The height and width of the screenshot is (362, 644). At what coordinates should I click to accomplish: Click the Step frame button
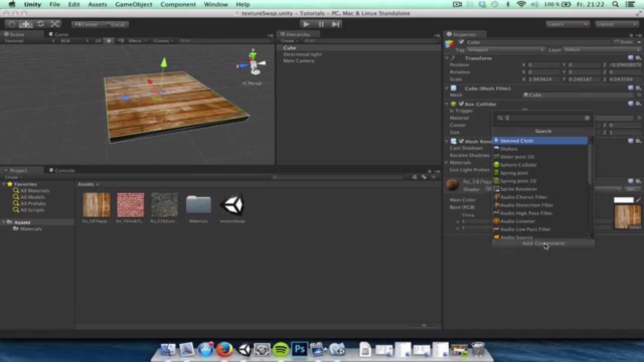[336, 24]
